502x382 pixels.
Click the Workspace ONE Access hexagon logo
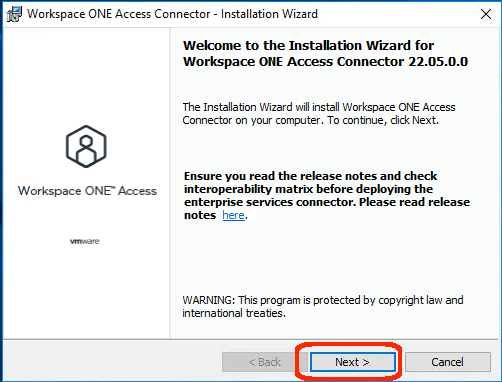point(86,146)
